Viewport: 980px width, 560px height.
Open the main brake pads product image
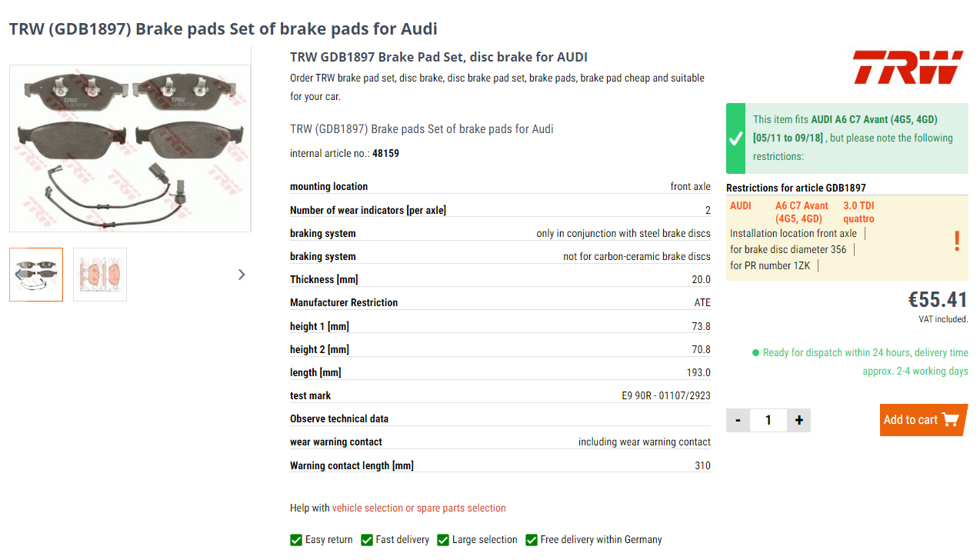tap(130, 148)
